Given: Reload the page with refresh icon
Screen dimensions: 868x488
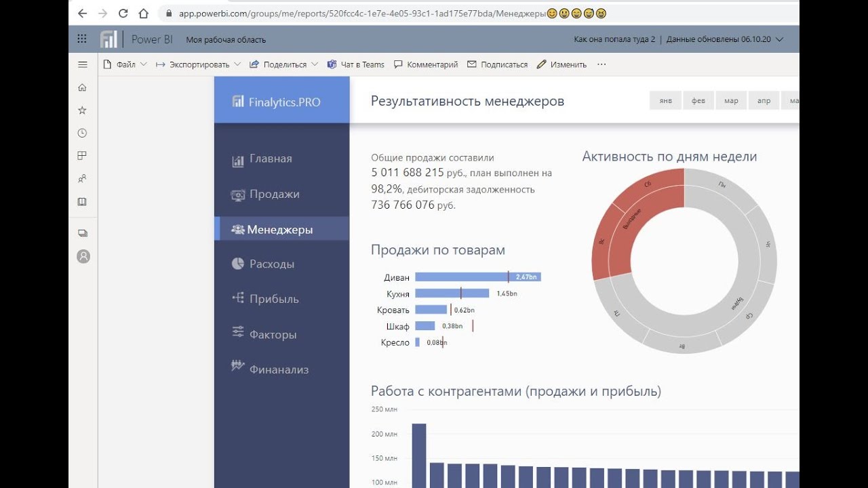Looking at the screenshot, I should 123,13.
